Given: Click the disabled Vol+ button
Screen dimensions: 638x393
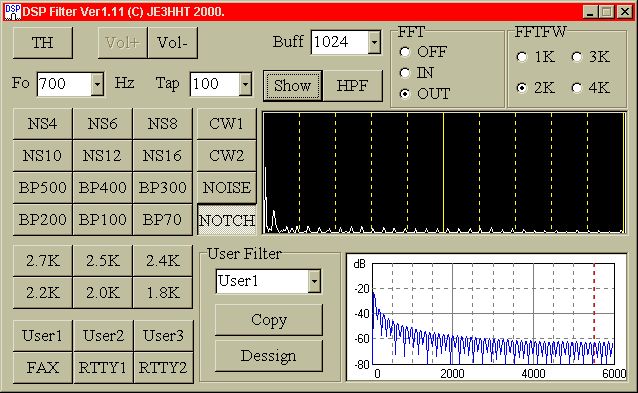Looking at the screenshot, I should pyautogui.click(x=122, y=43).
